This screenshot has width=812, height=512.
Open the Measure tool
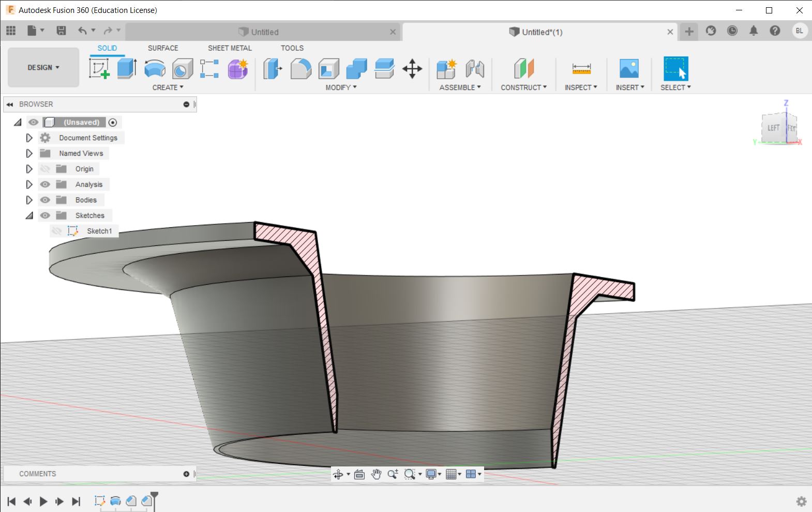click(581, 68)
